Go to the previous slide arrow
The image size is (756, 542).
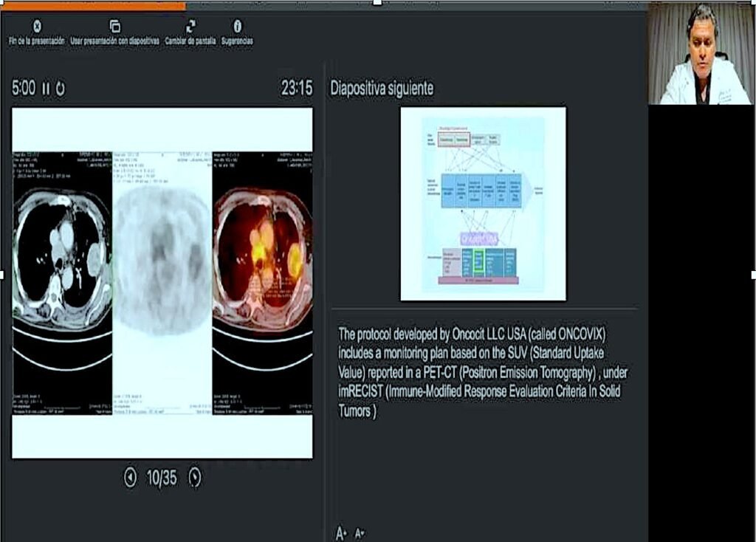pyautogui.click(x=130, y=478)
